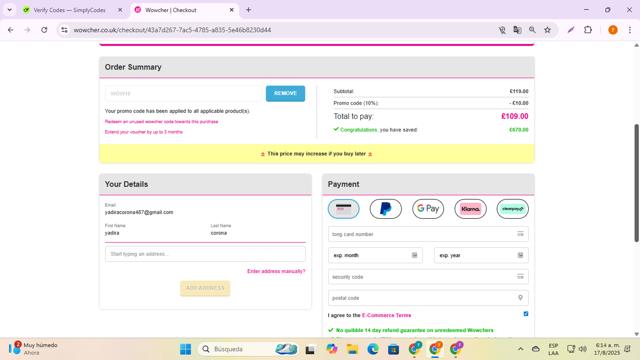
Task: Open Microsoft Store from the taskbar
Action: [x=393, y=349]
